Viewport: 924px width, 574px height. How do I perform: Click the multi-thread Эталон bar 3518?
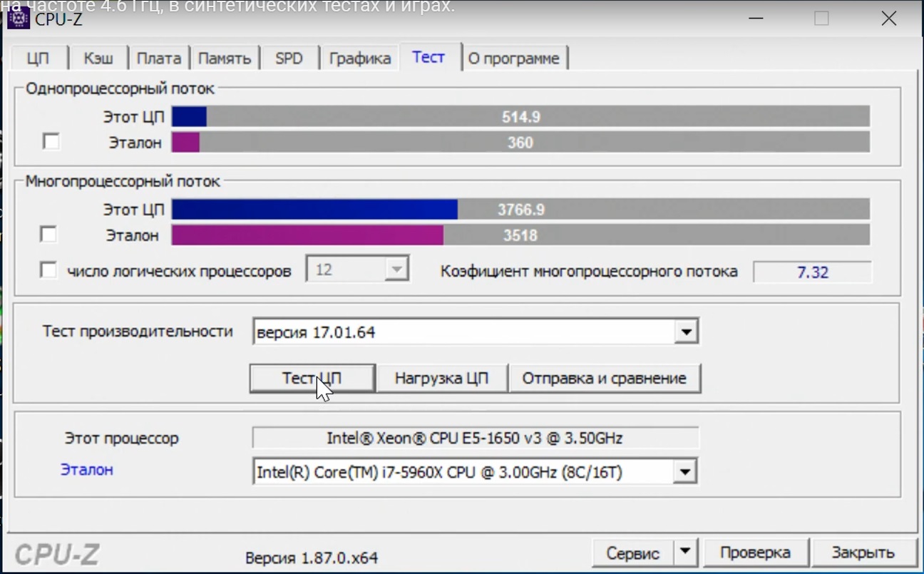520,235
